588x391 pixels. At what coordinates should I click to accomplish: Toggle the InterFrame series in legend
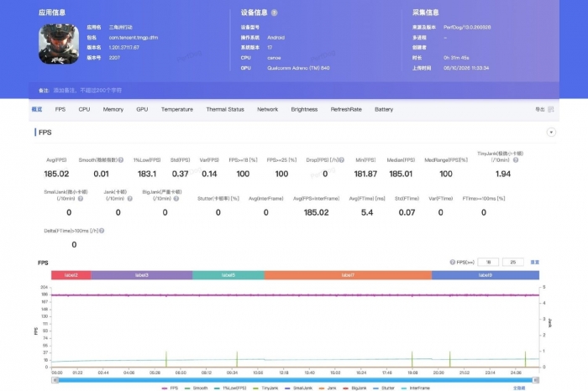[x=415, y=388]
